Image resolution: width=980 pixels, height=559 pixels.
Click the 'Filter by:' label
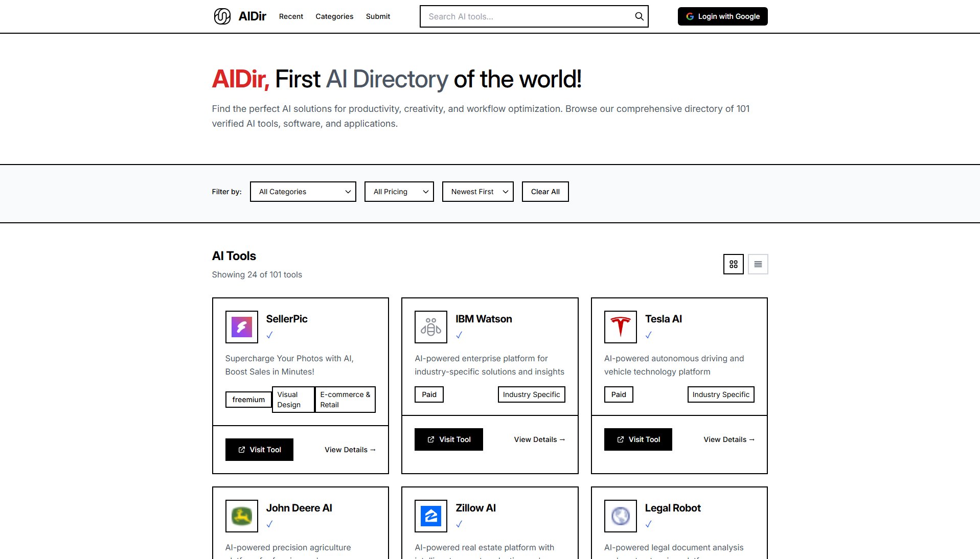(226, 192)
